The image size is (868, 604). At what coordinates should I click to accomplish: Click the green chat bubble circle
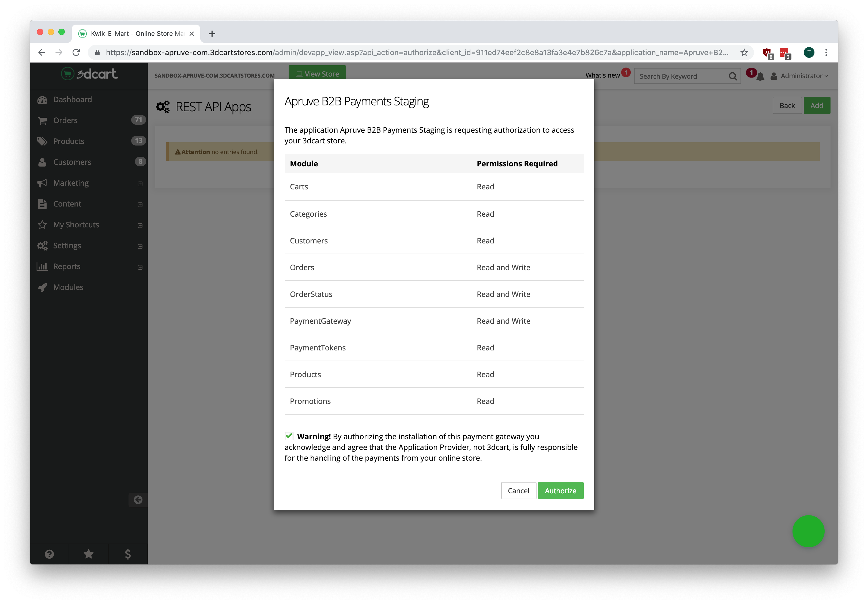pyautogui.click(x=808, y=531)
